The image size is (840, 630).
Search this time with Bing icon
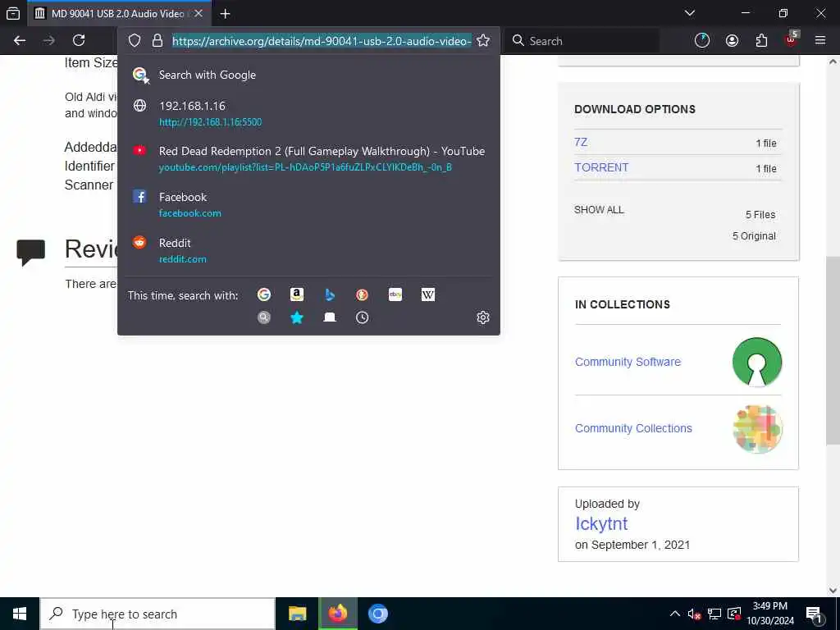click(x=330, y=294)
